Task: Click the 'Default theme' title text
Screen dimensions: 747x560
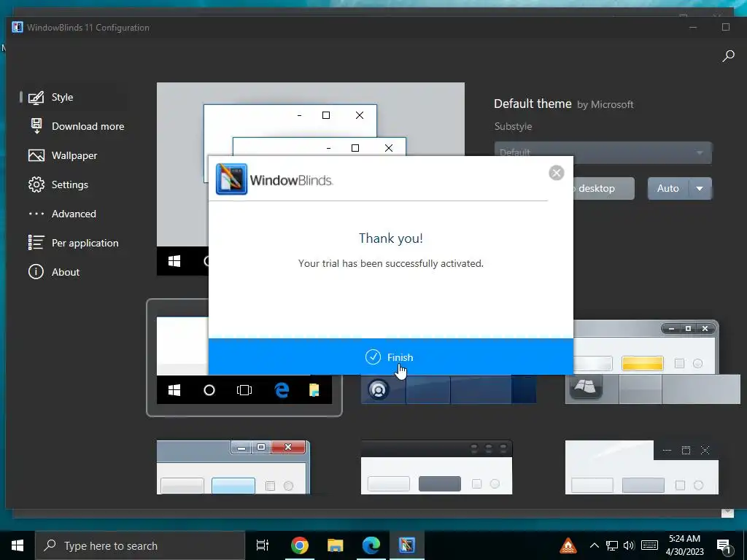Action: click(533, 104)
